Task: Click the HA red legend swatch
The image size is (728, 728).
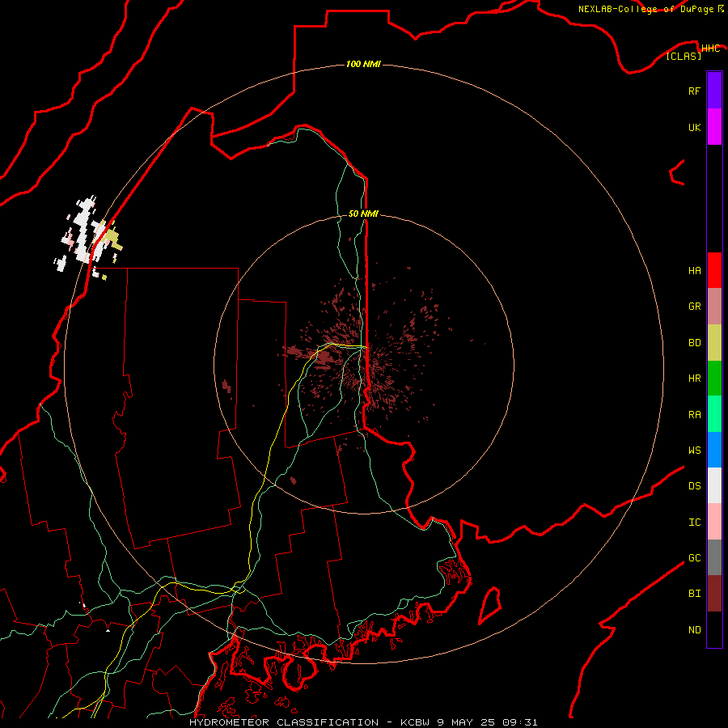Action: point(714,270)
